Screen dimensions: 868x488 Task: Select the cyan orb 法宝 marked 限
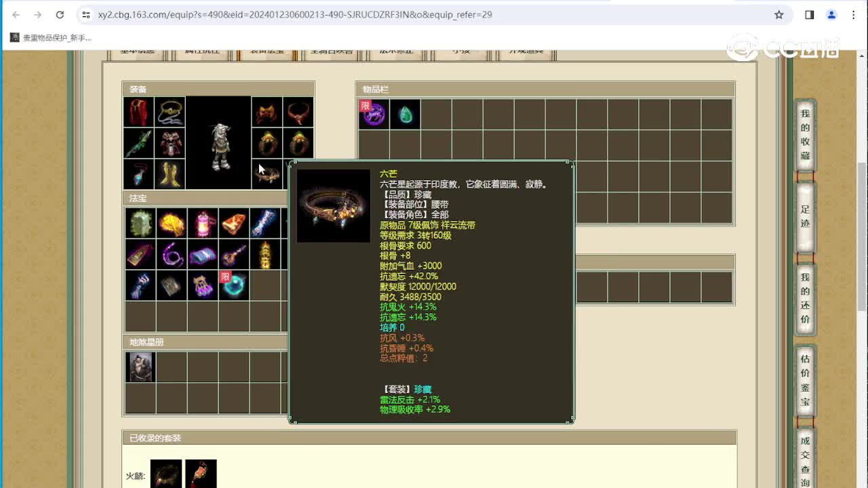(234, 285)
